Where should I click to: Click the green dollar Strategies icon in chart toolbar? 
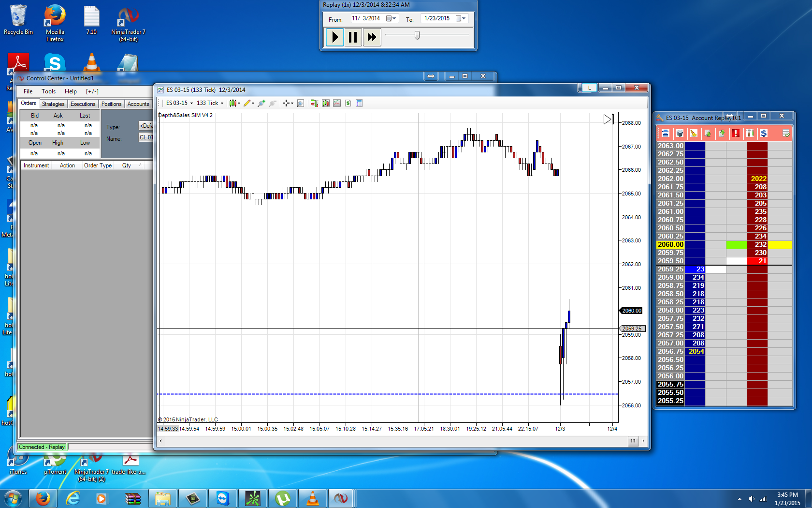click(348, 103)
